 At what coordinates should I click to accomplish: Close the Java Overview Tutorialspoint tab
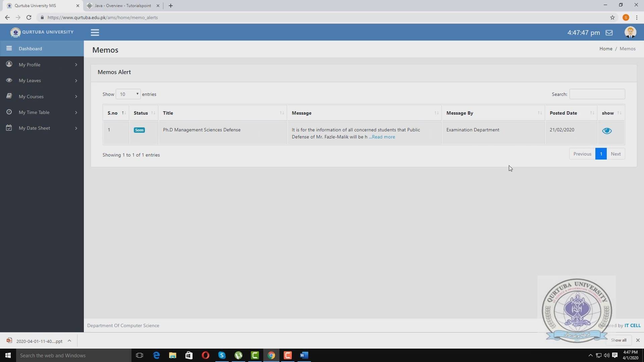tap(158, 6)
